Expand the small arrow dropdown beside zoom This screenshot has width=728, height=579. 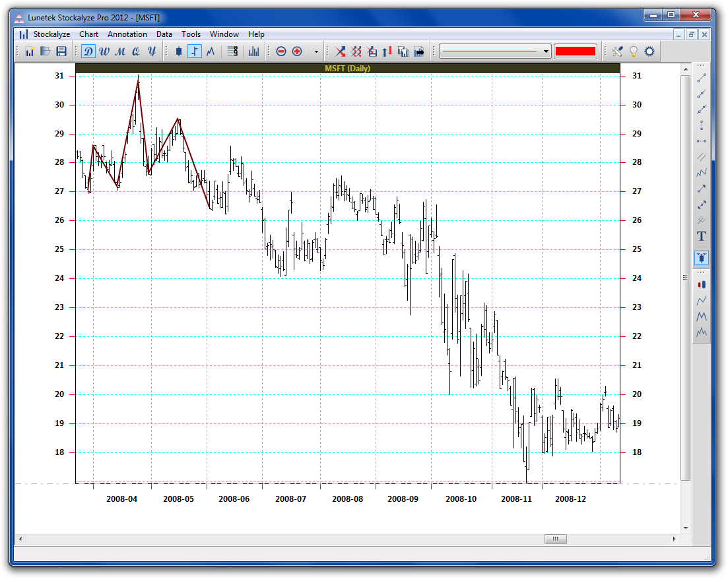click(316, 51)
